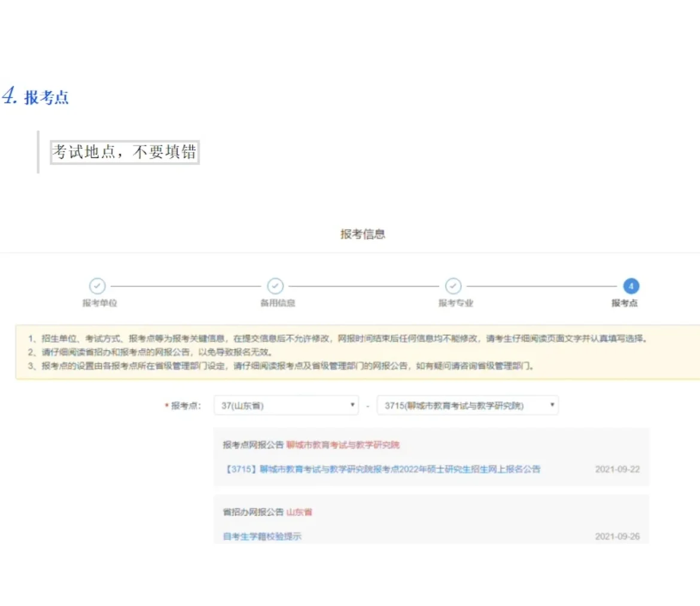
Task: Click the blue step 4 circle above 报考点
Action: pos(631,287)
